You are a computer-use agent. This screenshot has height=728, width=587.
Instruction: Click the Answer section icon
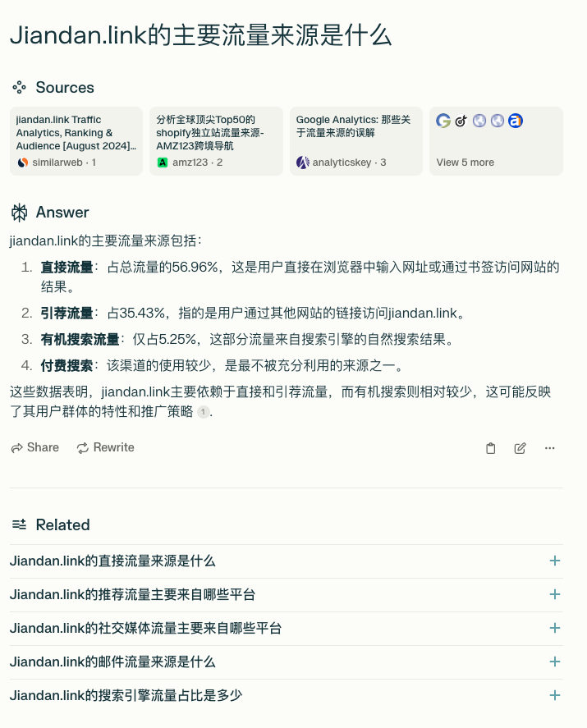(19, 213)
